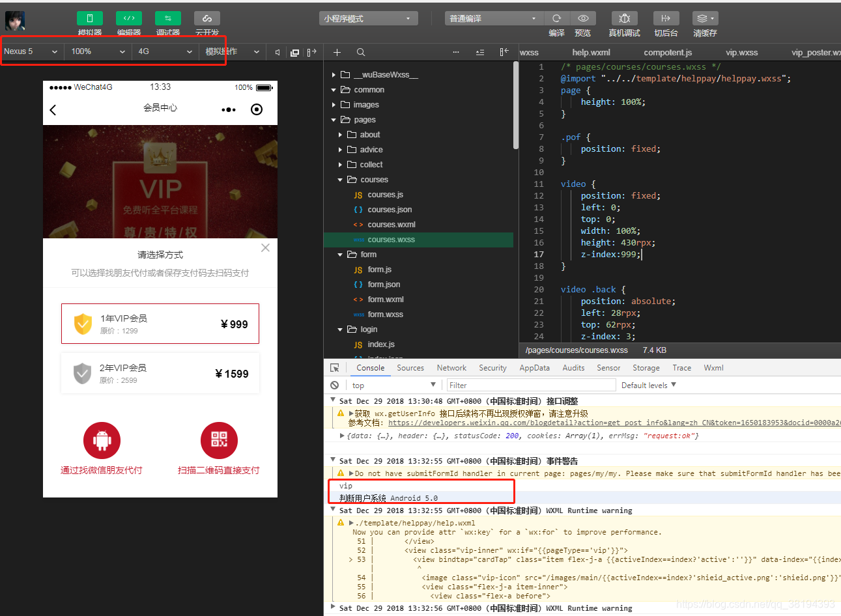Viewport: 841px width, 616px height.
Task: Open the Nexus 5 device dropdown
Action: (31, 51)
